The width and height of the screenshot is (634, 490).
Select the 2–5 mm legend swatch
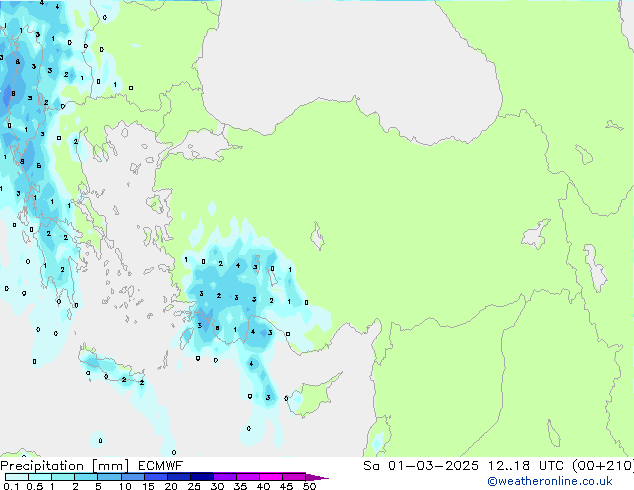pos(86,477)
